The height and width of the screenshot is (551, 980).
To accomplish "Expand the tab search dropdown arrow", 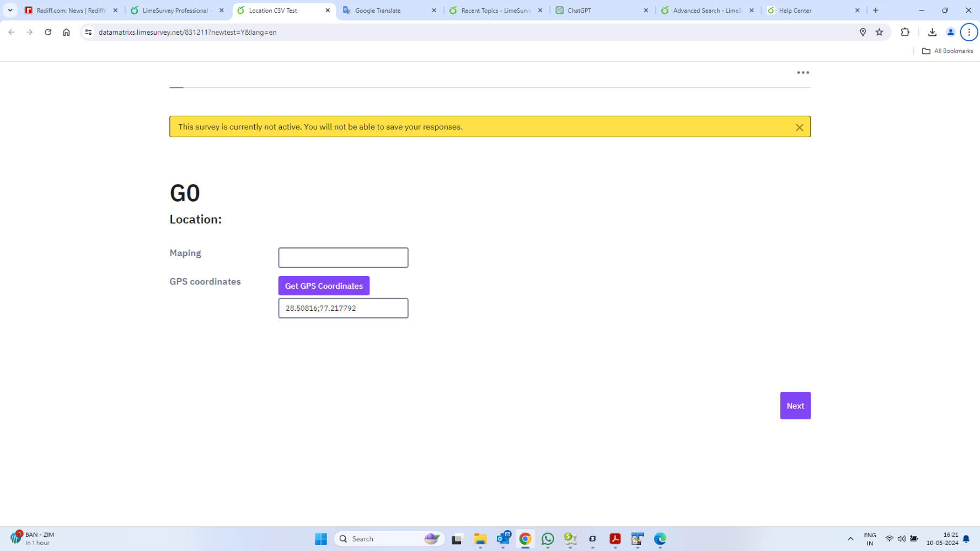I will (x=10, y=10).
